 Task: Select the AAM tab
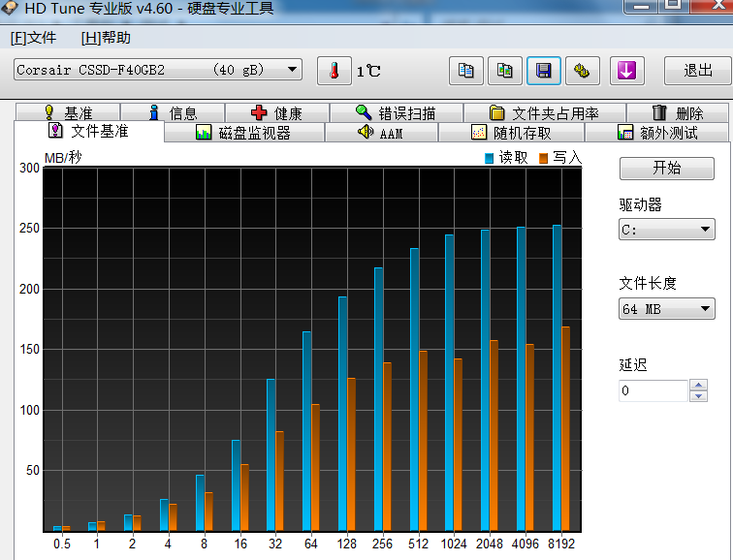(380, 133)
